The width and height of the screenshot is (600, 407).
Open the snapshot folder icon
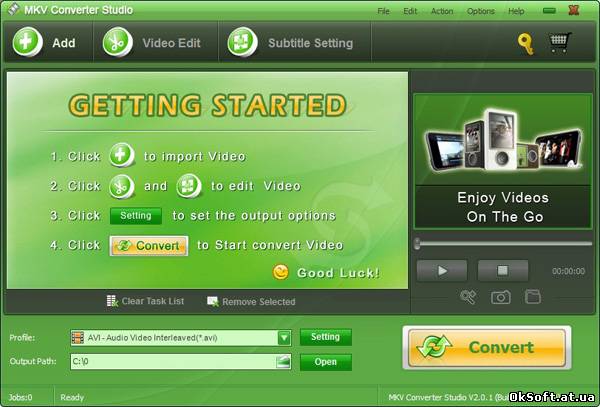[533, 296]
